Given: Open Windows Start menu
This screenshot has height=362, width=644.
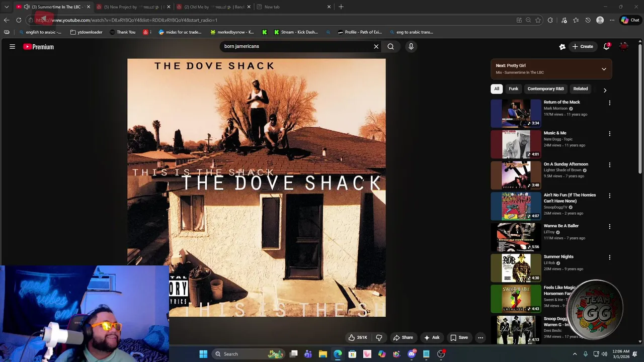Looking at the screenshot, I should (203, 354).
